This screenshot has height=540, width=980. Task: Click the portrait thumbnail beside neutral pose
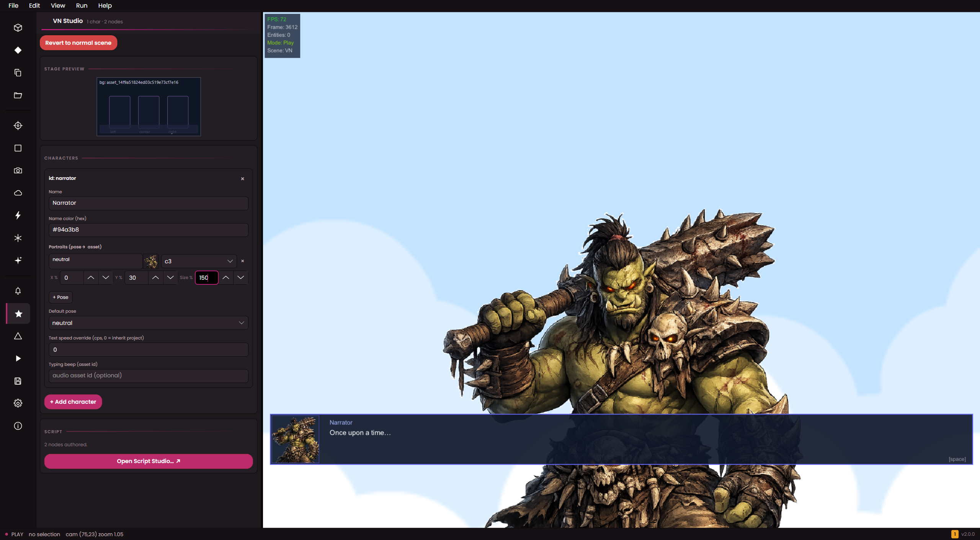click(150, 261)
